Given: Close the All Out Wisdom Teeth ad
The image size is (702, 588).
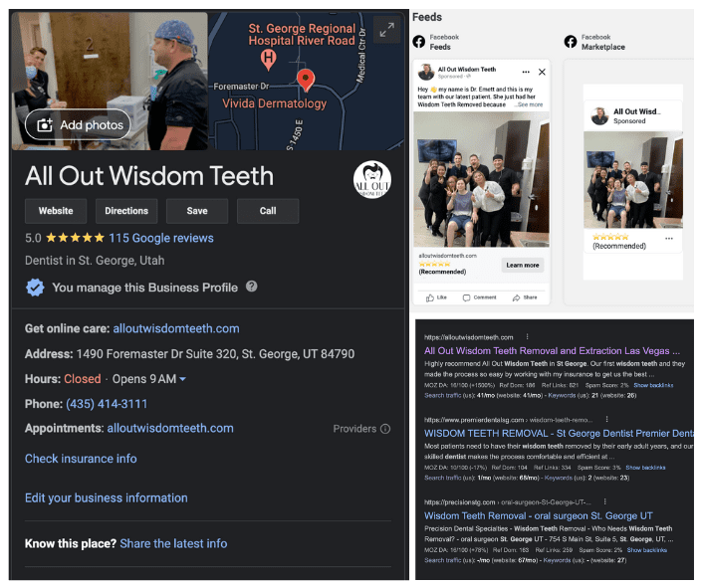Looking at the screenshot, I should (542, 72).
